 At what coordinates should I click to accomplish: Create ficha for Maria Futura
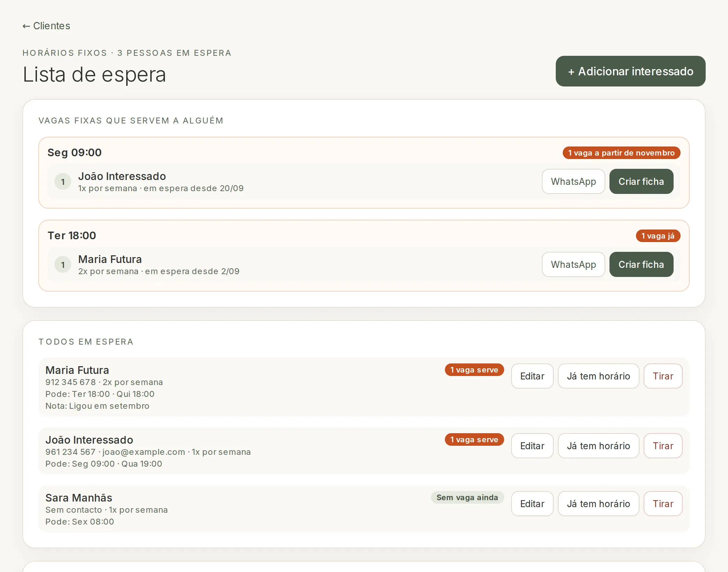[x=641, y=264]
